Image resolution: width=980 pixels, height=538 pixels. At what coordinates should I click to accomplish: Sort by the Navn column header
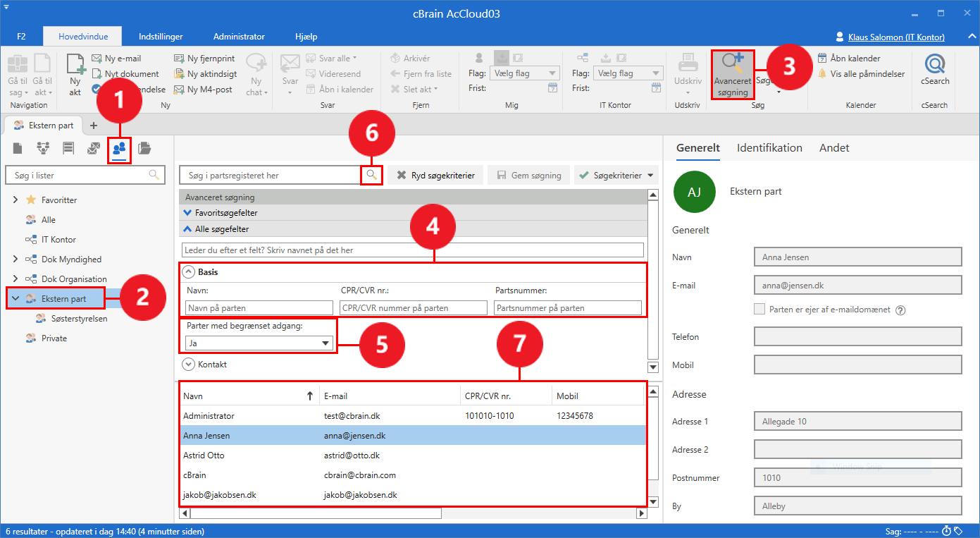[249, 396]
